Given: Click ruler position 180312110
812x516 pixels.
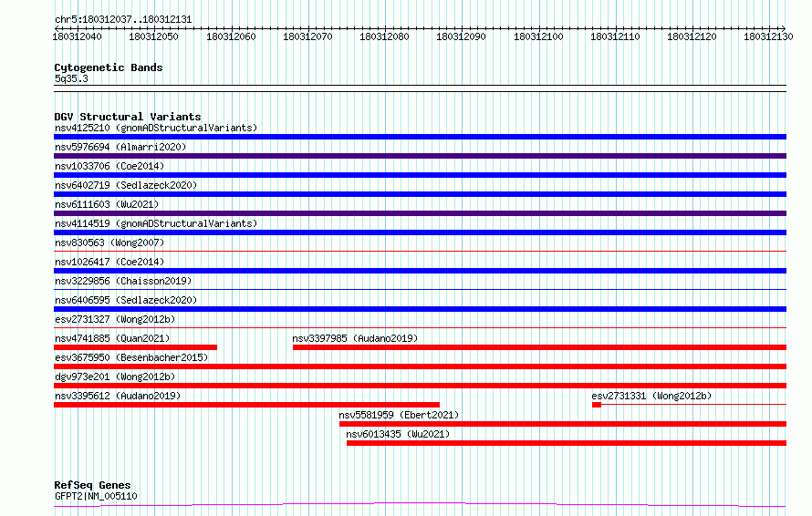Looking at the screenshot, I should pos(615,36).
